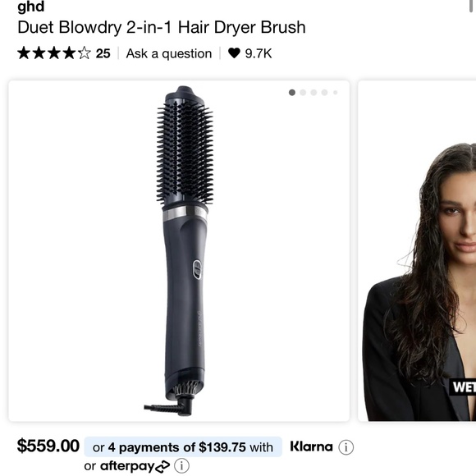Viewport: 476px width, 476px height.
Task: Open the ghd brand link
Action: 31,7
